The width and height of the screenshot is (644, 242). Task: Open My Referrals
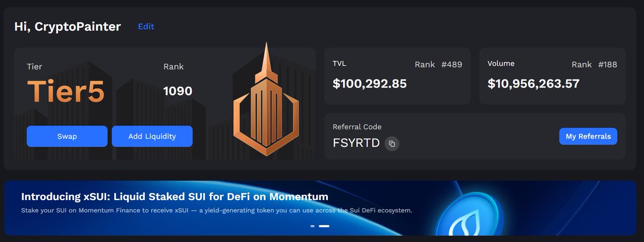click(588, 136)
